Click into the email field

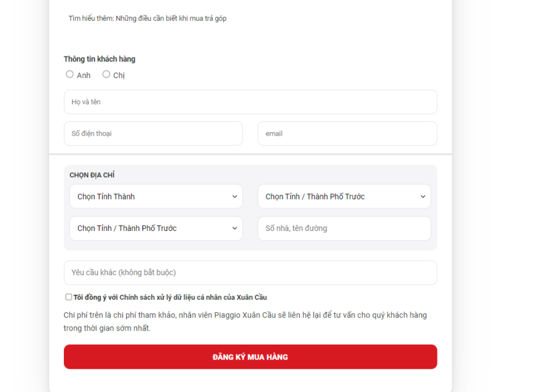point(347,133)
